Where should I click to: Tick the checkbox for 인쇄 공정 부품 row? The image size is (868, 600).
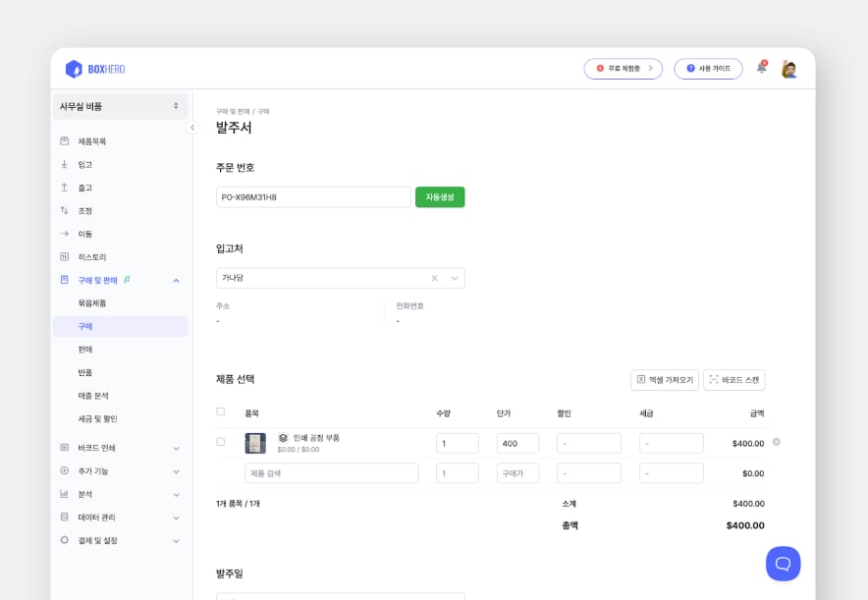click(x=221, y=442)
